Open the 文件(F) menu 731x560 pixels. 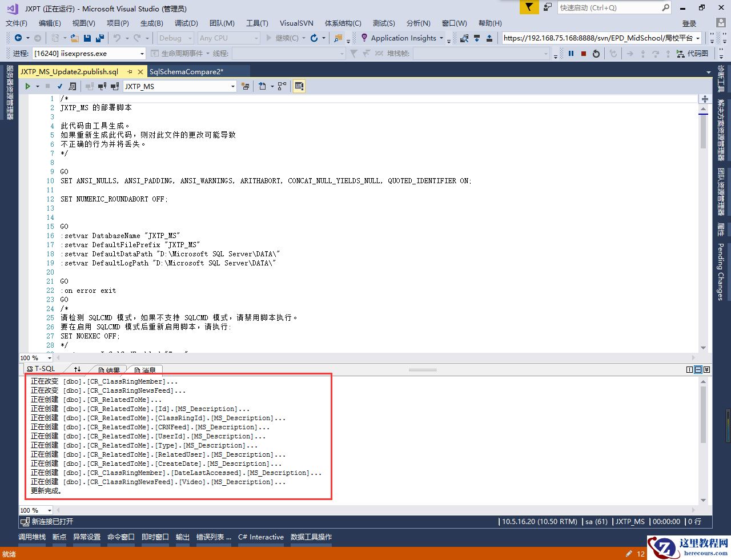coord(17,23)
